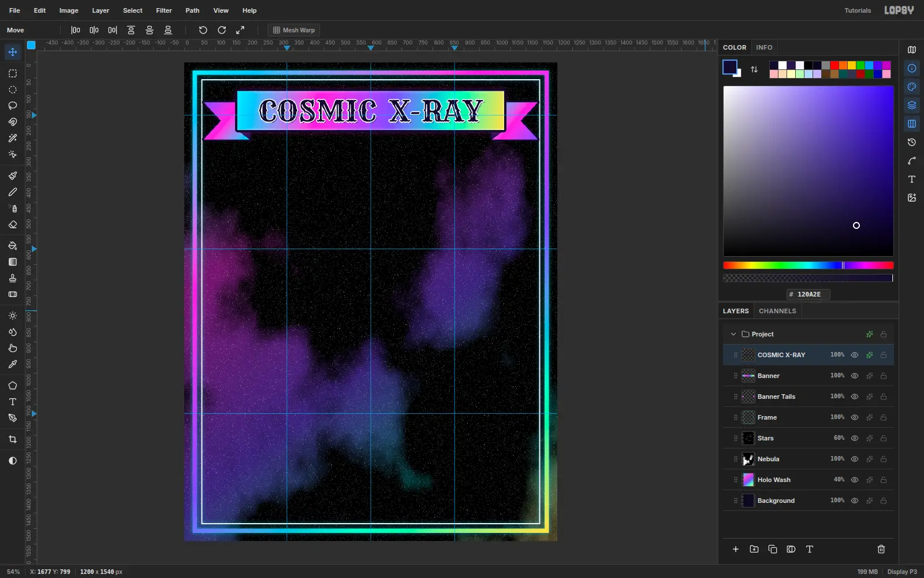Select the Eyedropper tool
924x578 pixels.
point(13,364)
